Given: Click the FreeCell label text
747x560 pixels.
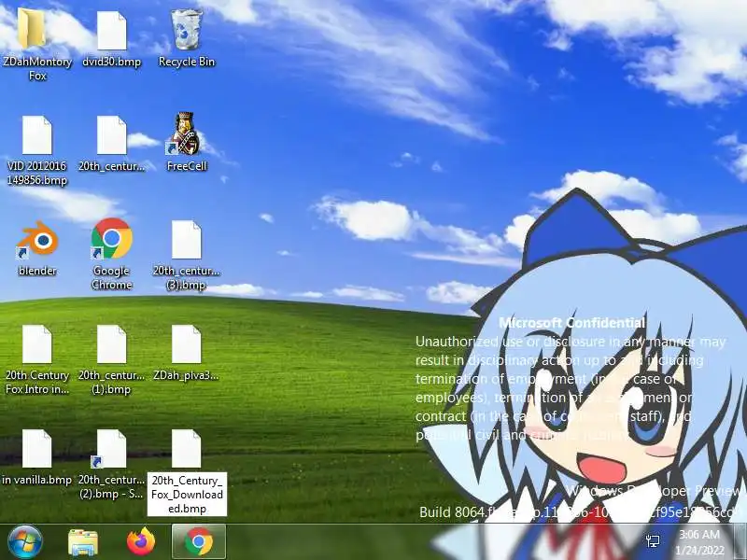Looking at the screenshot, I should 187,166.
